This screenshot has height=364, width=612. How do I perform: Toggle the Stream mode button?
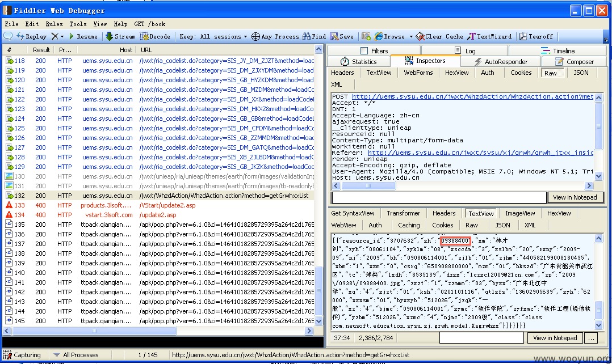click(x=120, y=36)
